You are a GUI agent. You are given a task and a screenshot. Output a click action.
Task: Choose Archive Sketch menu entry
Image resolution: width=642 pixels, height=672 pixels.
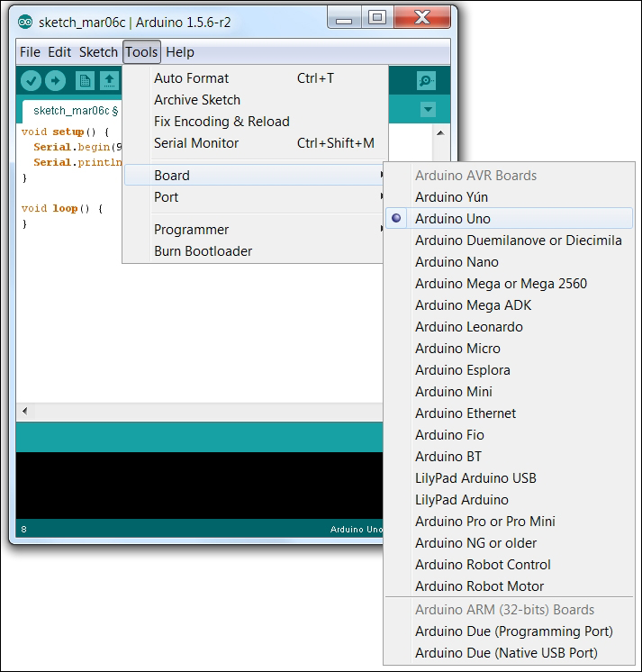pyautogui.click(x=255, y=100)
